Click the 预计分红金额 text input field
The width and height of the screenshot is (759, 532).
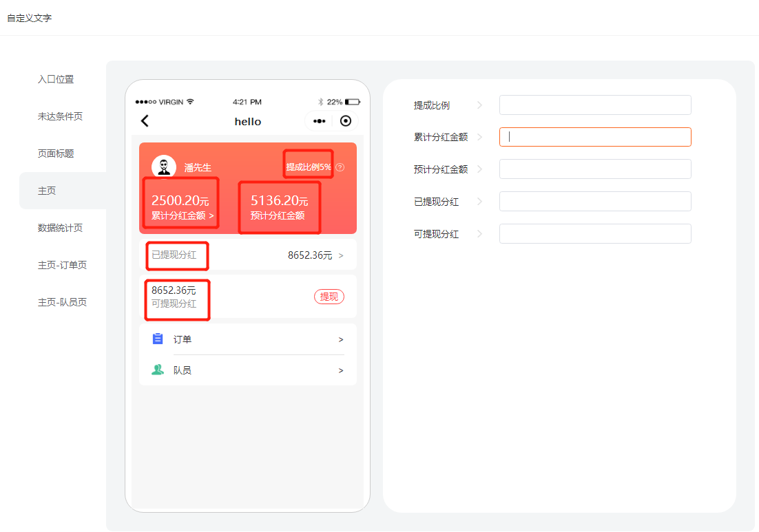tap(595, 169)
